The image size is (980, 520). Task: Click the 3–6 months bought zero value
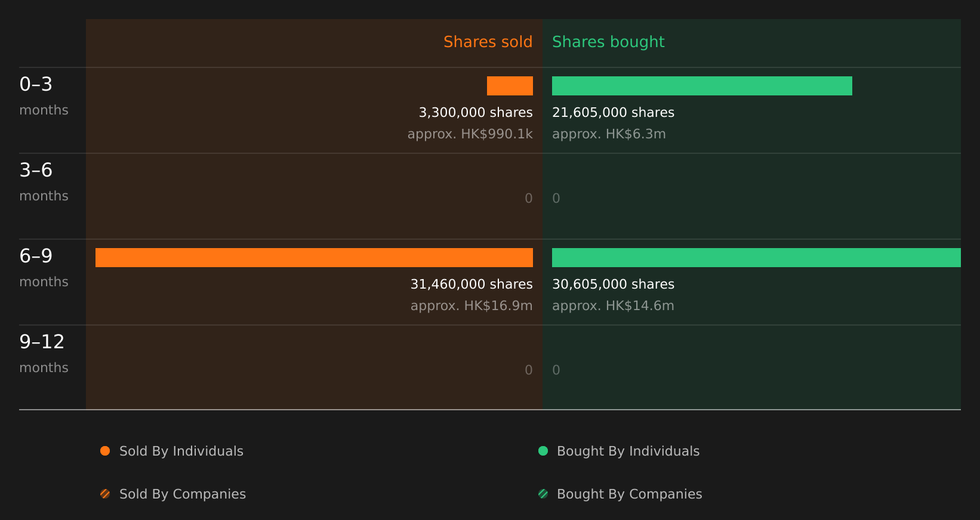tap(556, 199)
